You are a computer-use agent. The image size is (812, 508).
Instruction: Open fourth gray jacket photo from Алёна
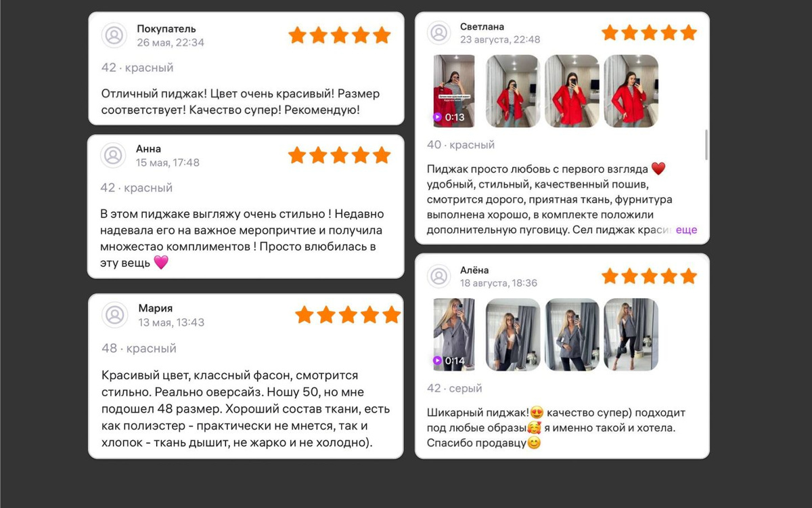(631, 335)
